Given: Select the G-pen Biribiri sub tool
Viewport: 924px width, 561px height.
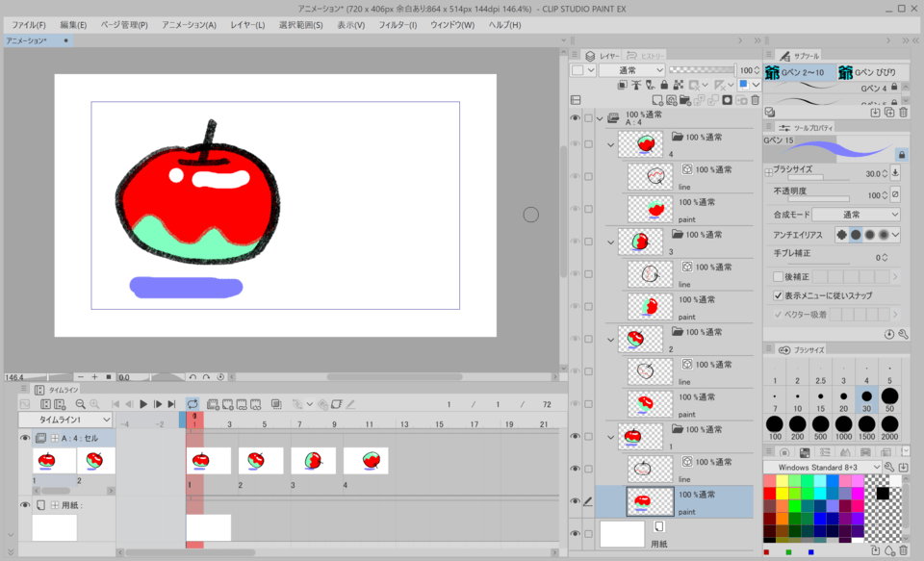Looking at the screenshot, I should [873, 72].
